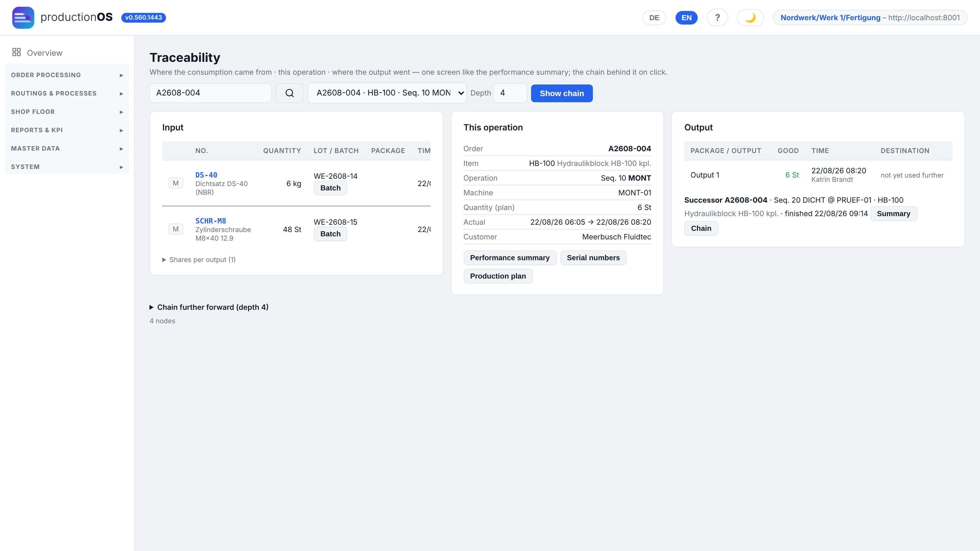Click DESTINATION column header
Image resolution: width=980 pixels, height=551 pixels.
coord(905,151)
